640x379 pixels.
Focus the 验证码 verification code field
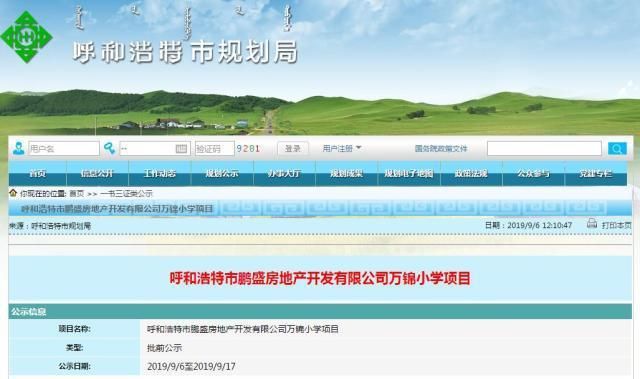(x=215, y=148)
